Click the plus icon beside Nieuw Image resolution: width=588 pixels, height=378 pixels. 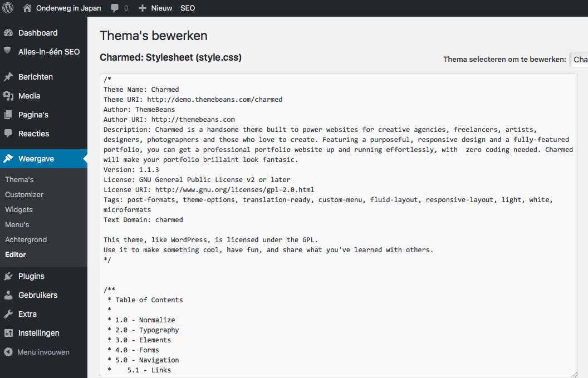(x=143, y=8)
